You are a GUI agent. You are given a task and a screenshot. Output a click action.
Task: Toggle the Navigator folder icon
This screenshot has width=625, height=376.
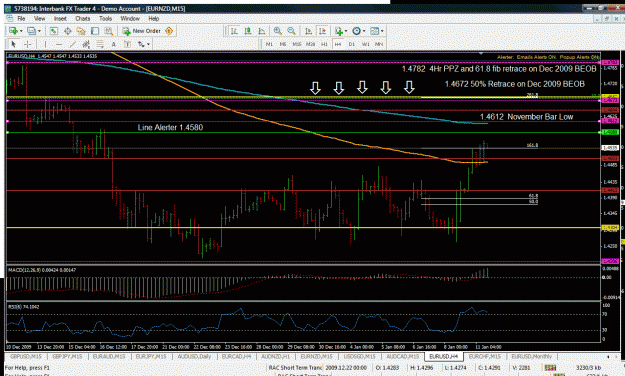(x=81, y=31)
